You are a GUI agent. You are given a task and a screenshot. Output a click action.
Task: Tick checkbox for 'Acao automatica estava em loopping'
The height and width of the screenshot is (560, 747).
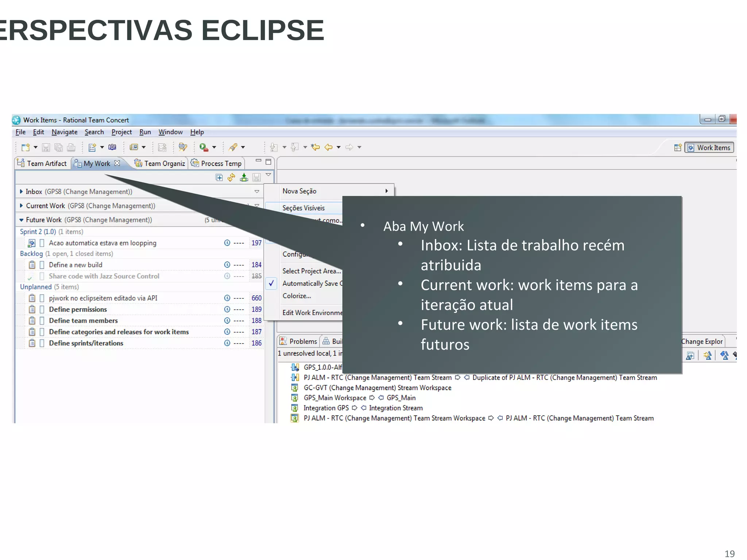pos(42,243)
